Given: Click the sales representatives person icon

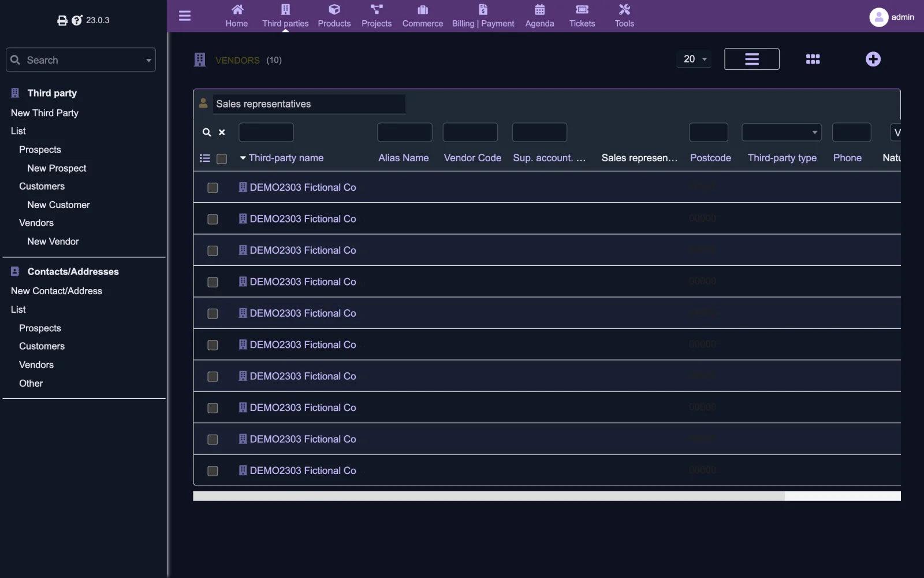Looking at the screenshot, I should 203,103.
